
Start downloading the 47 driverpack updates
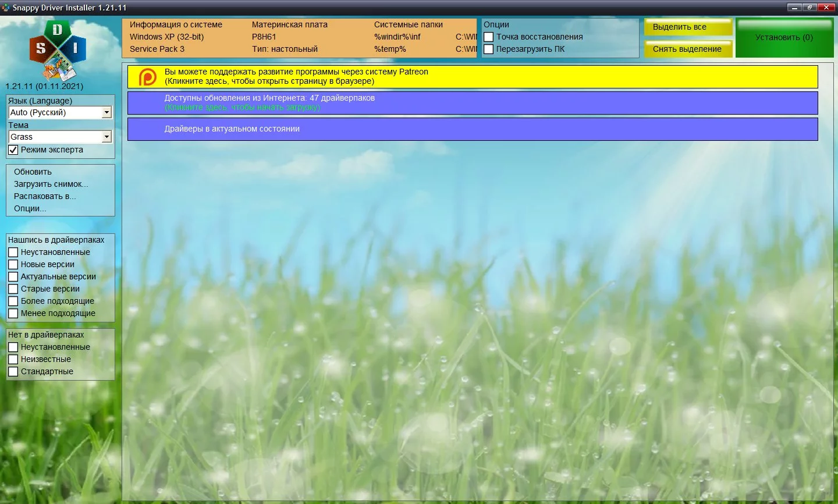[x=473, y=103]
